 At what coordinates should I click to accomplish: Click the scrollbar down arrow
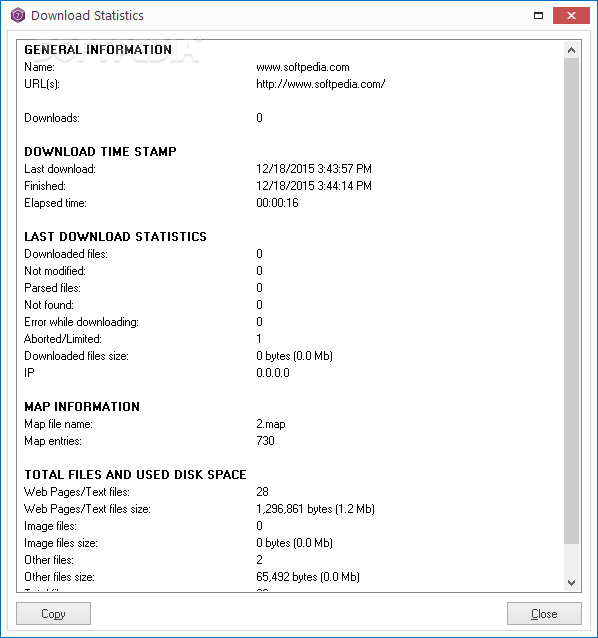pyautogui.click(x=571, y=583)
